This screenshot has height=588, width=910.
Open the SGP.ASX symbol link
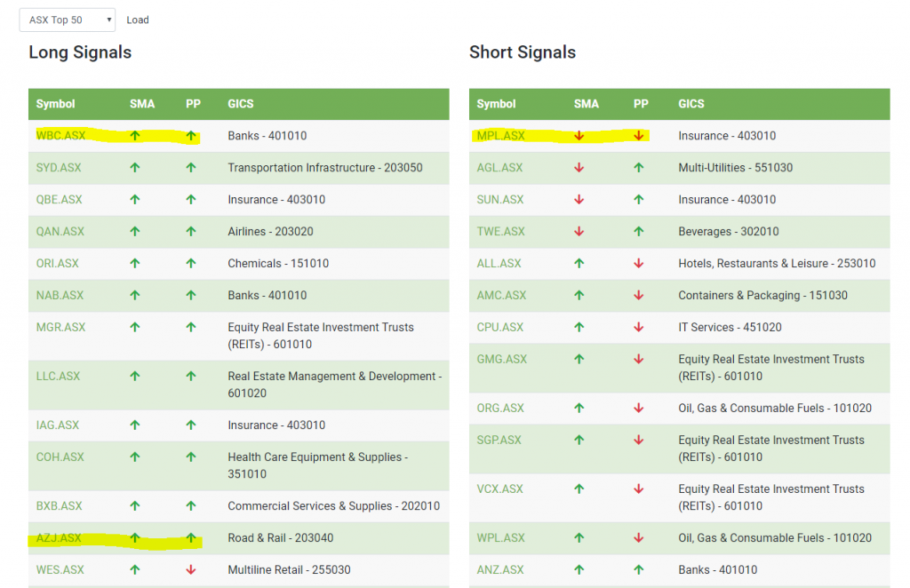499,440
